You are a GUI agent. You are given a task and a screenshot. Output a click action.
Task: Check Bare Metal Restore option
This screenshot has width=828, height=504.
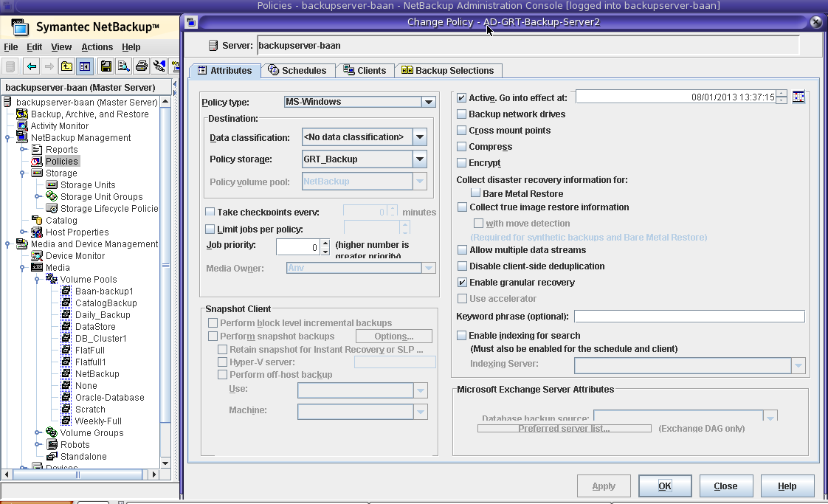point(475,193)
